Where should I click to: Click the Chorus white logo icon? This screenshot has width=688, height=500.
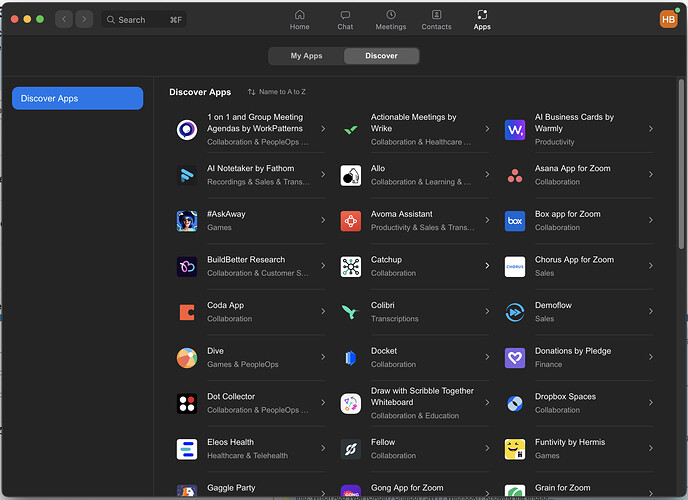click(515, 266)
